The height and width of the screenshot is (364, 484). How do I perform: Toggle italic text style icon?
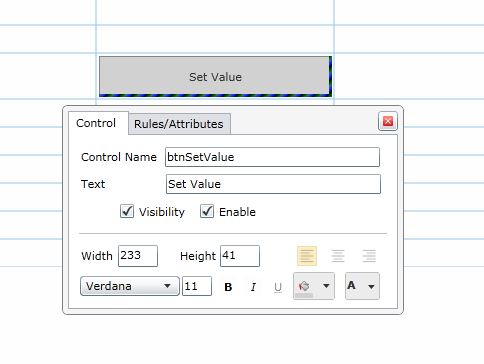click(x=253, y=287)
